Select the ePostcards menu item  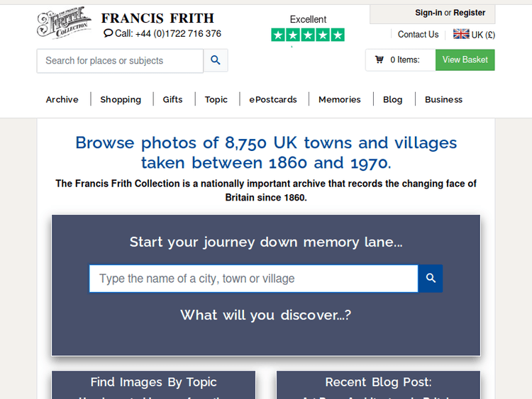273,99
